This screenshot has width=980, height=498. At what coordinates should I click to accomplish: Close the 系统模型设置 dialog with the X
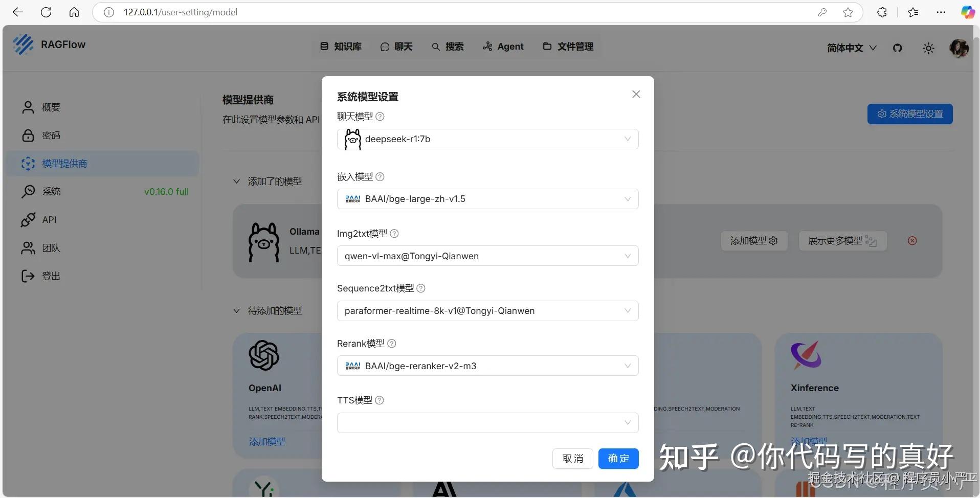click(x=636, y=94)
